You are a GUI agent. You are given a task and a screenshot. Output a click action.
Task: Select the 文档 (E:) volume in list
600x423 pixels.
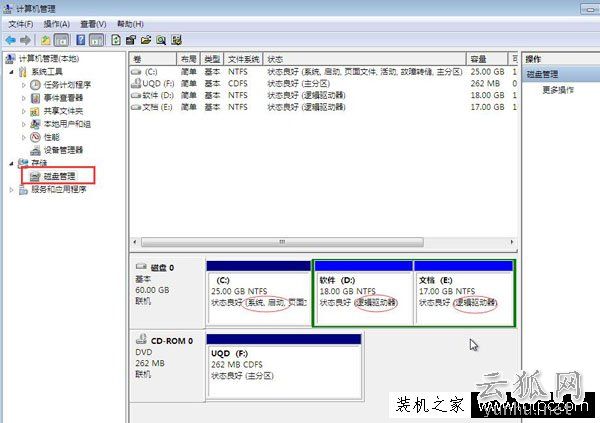pyautogui.click(x=152, y=107)
